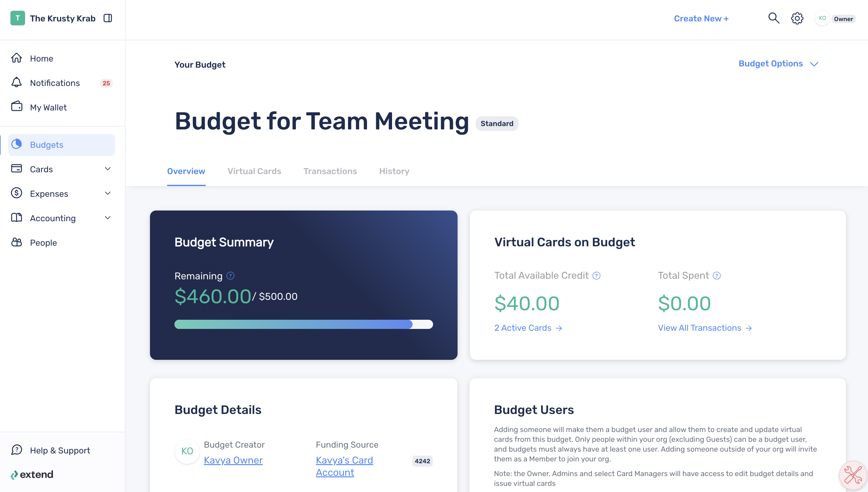Collapse the sidebar using panel icon

[x=108, y=18]
